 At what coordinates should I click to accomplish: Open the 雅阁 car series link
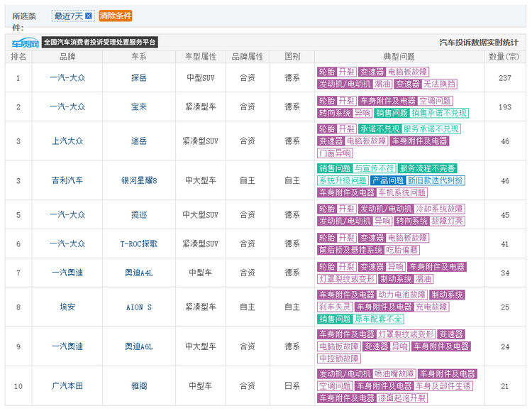click(x=139, y=386)
